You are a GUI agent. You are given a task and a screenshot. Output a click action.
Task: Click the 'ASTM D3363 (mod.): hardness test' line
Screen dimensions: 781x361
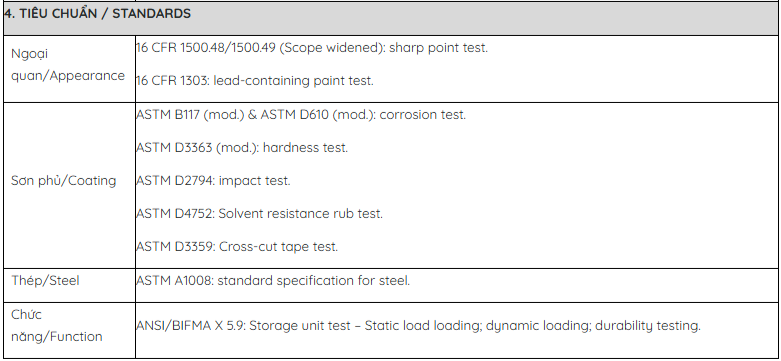click(x=242, y=148)
